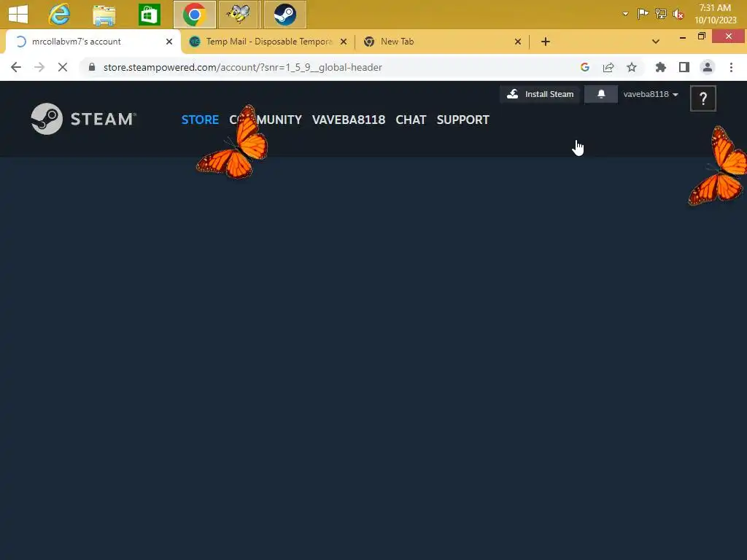The width and height of the screenshot is (747, 560).
Task: Open File Explorer from the taskbar
Action: (x=104, y=15)
